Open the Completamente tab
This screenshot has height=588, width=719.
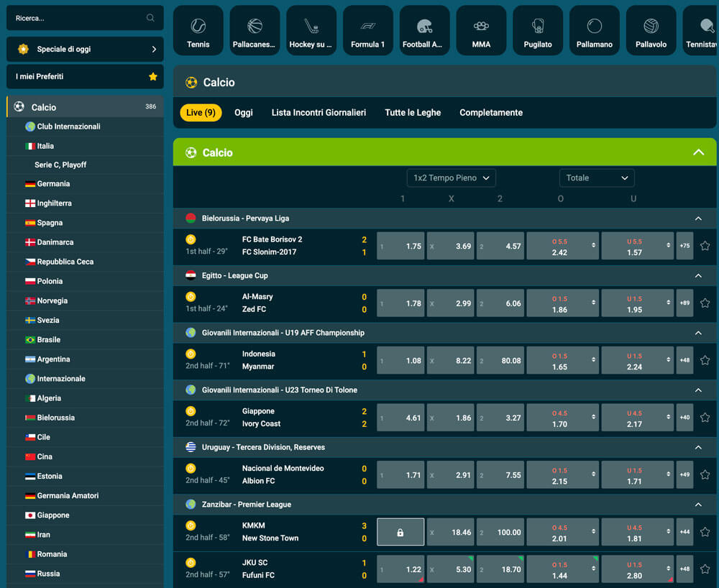(x=491, y=113)
